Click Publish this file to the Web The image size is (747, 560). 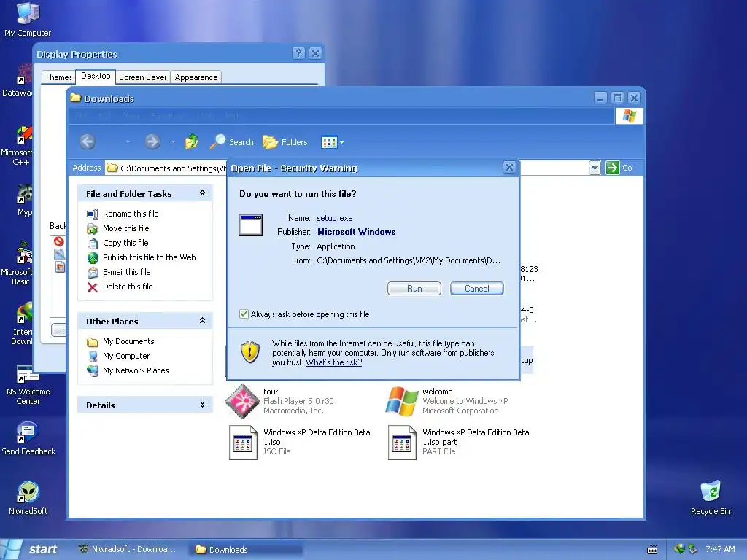[x=141, y=257]
